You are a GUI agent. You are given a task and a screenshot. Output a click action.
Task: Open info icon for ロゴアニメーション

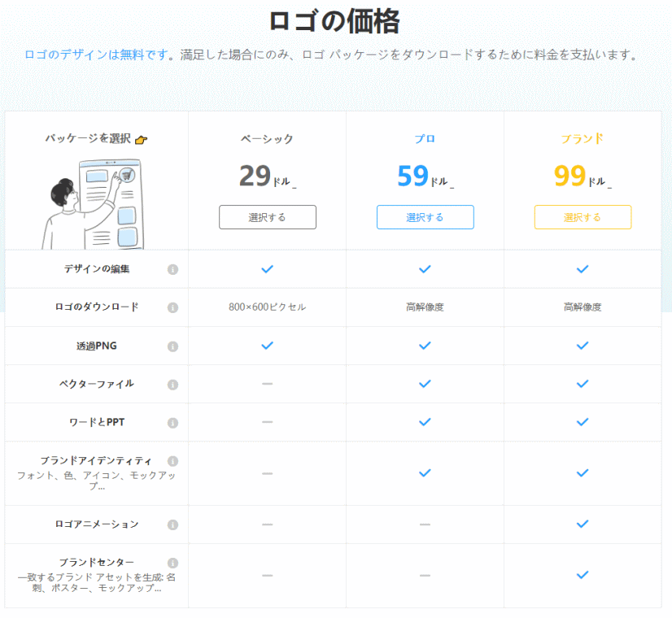(x=172, y=524)
